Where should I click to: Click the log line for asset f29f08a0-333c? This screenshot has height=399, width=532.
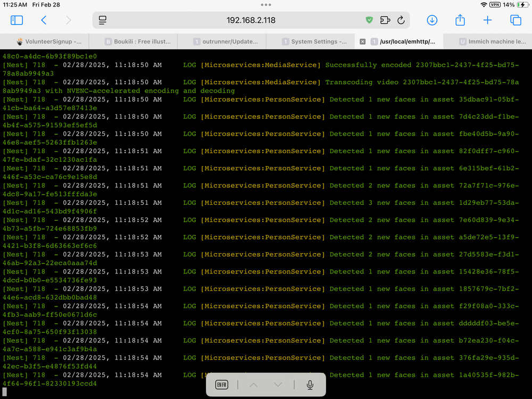[261, 311]
